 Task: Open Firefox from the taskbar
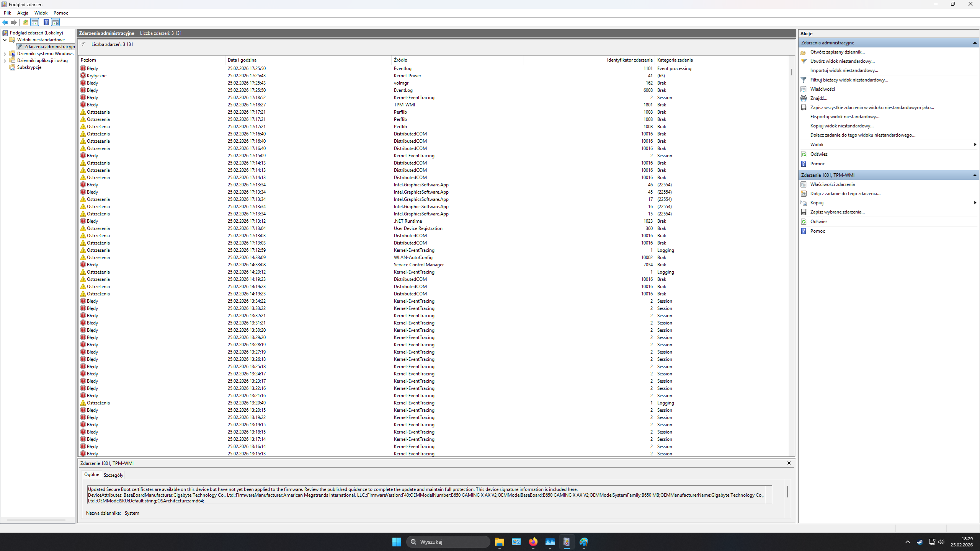533,542
